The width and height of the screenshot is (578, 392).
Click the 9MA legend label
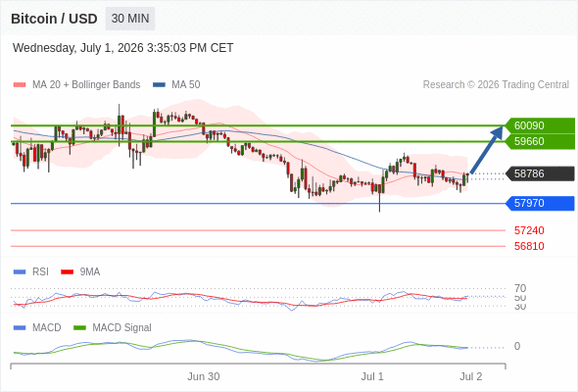[90, 272]
